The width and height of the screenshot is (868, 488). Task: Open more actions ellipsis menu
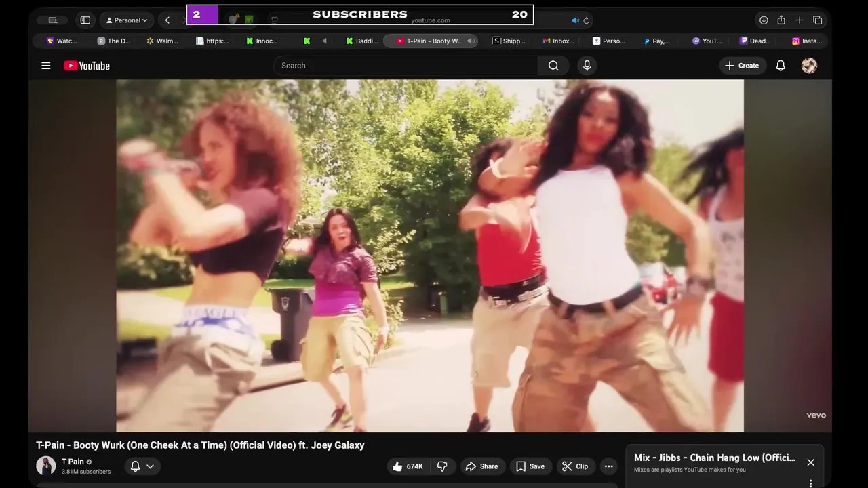click(x=609, y=466)
